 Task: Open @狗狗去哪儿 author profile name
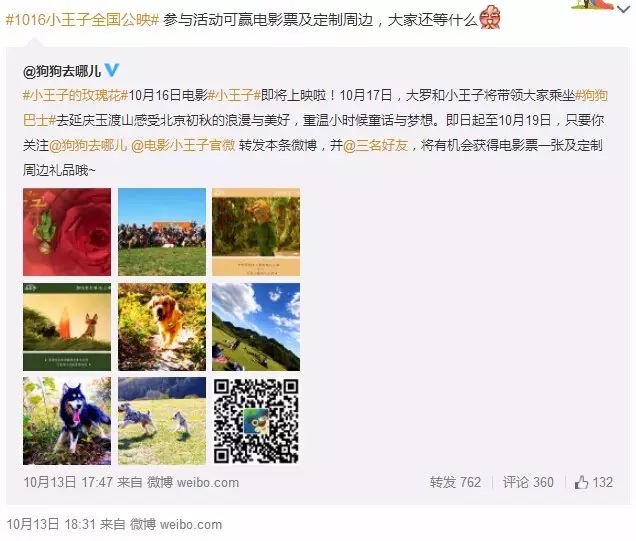pyautogui.click(x=62, y=71)
